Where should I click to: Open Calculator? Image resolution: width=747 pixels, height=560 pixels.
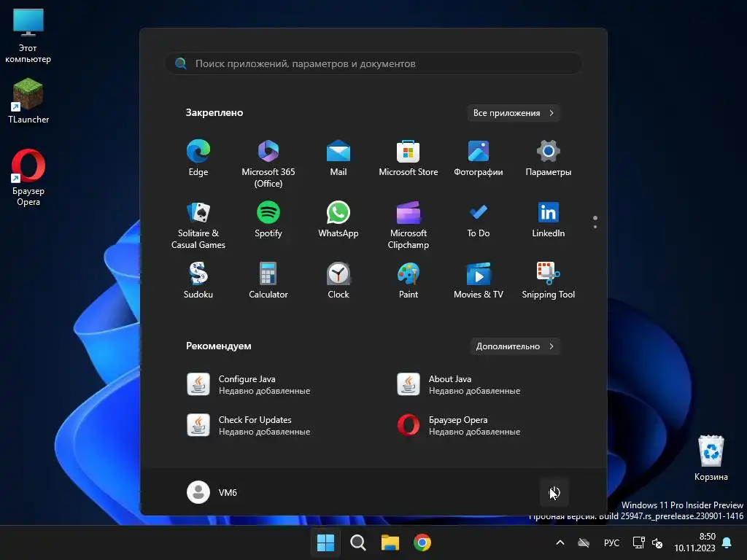tap(268, 281)
